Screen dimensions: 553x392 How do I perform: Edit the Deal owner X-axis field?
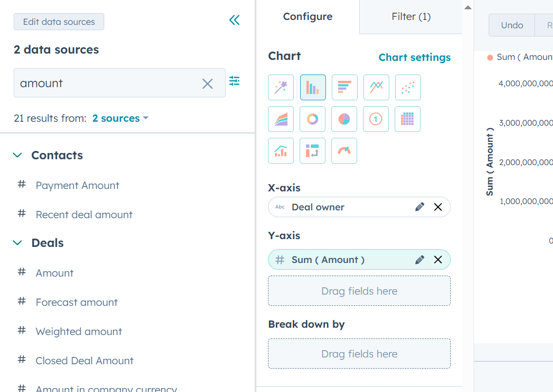click(420, 207)
